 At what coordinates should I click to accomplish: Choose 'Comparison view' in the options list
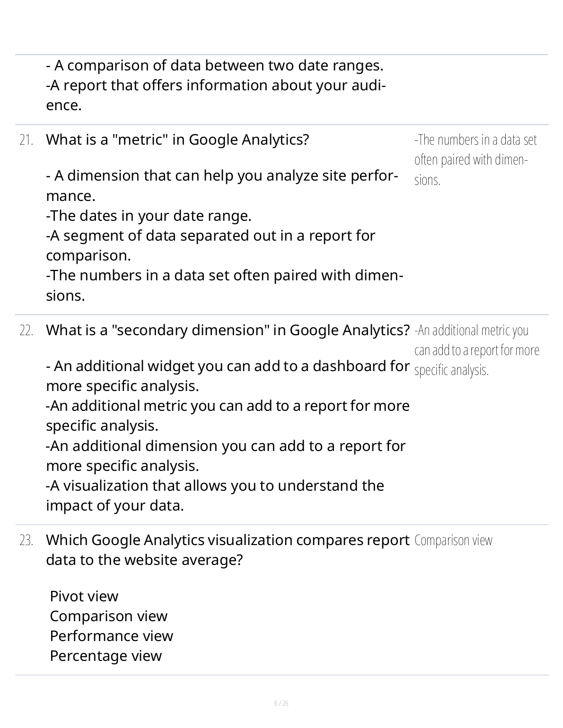108,616
